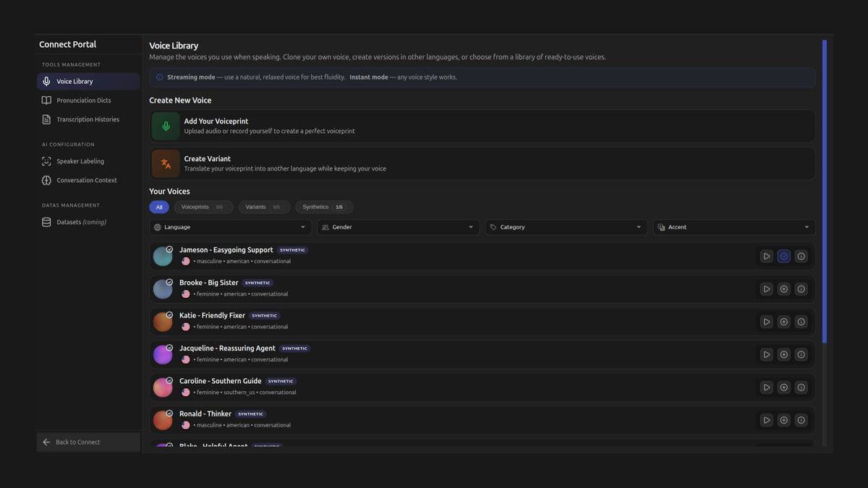Screen dimensions: 868x488
Task: Play preview of Ronald - Thinker voice
Action: 767,420
